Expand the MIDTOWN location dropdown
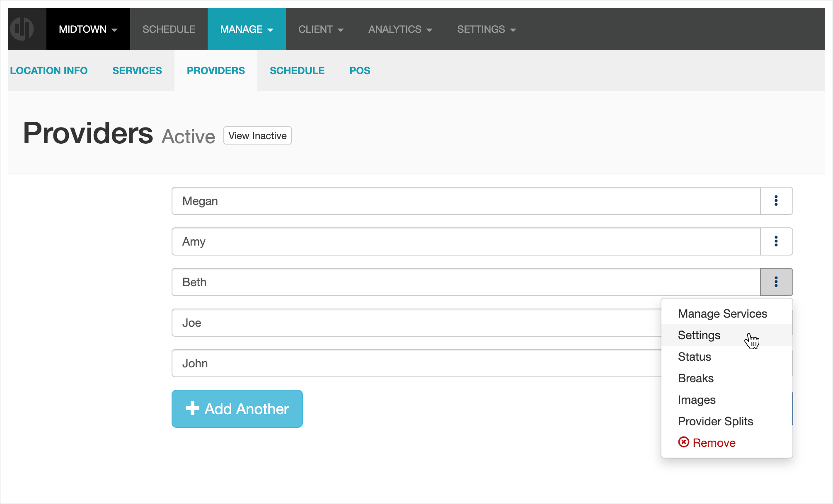 pos(88,29)
